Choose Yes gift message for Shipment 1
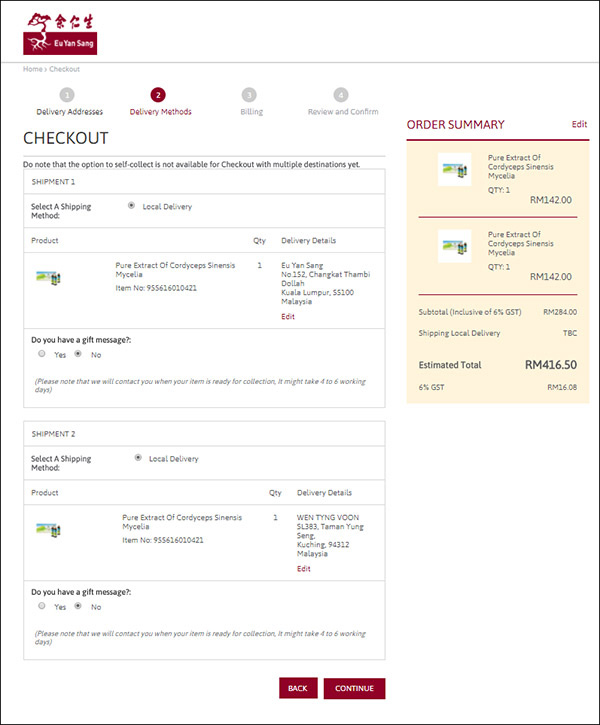 coord(42,354)
